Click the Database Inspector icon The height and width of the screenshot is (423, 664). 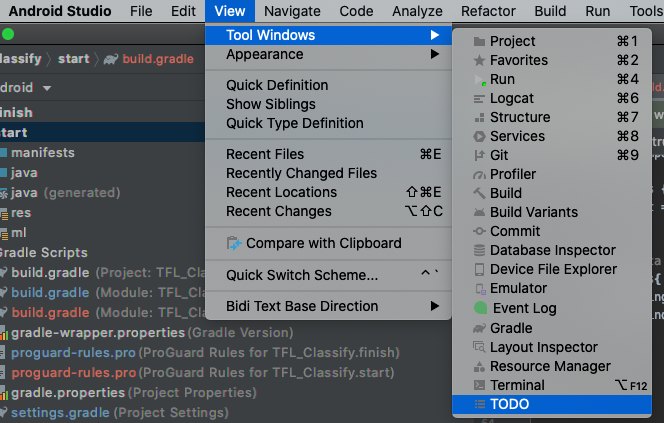tap(479, 250)
